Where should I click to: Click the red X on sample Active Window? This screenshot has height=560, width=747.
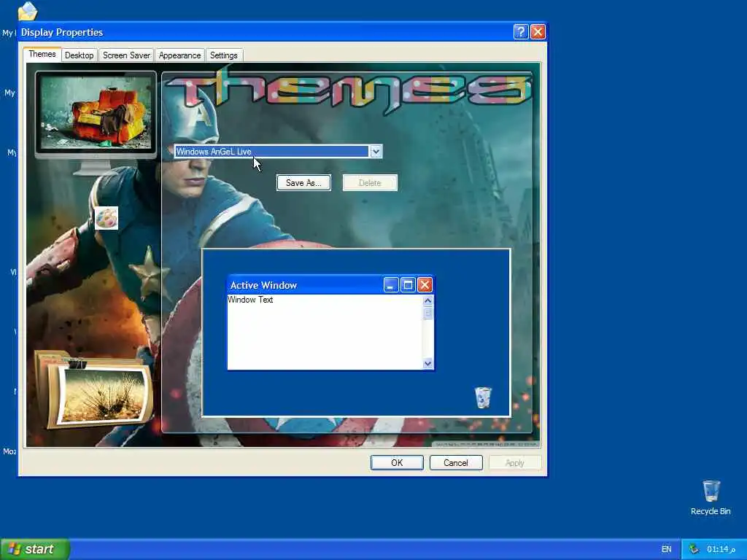[425, 285]
